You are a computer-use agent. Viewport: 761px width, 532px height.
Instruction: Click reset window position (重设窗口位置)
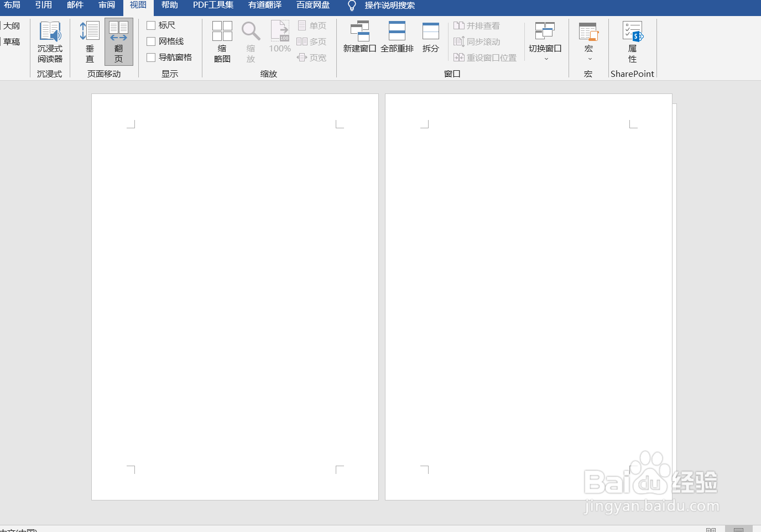[485, 58]
